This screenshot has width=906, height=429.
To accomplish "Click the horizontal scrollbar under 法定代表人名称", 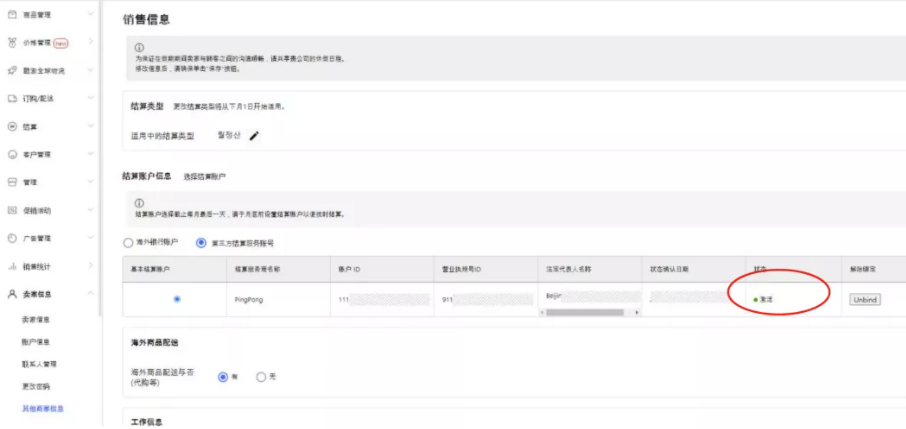I will [580, 312].
